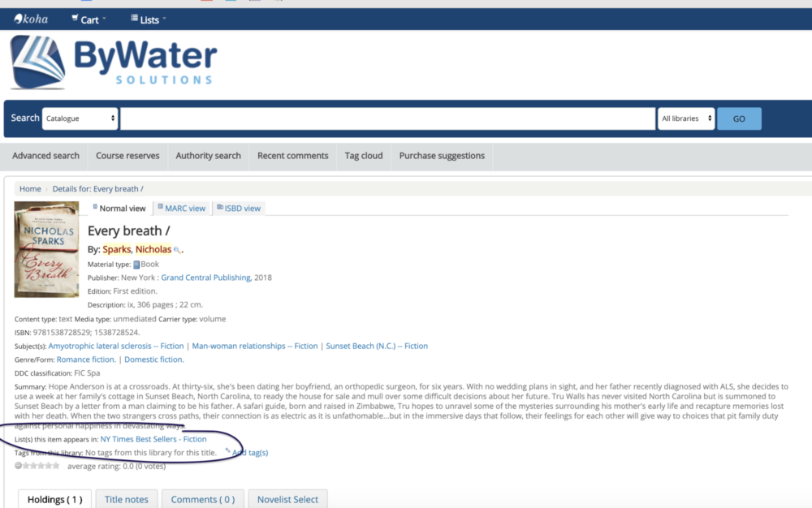
Task: Select the Holdings ( 1 ) tab
Action: tap(55, 499)
